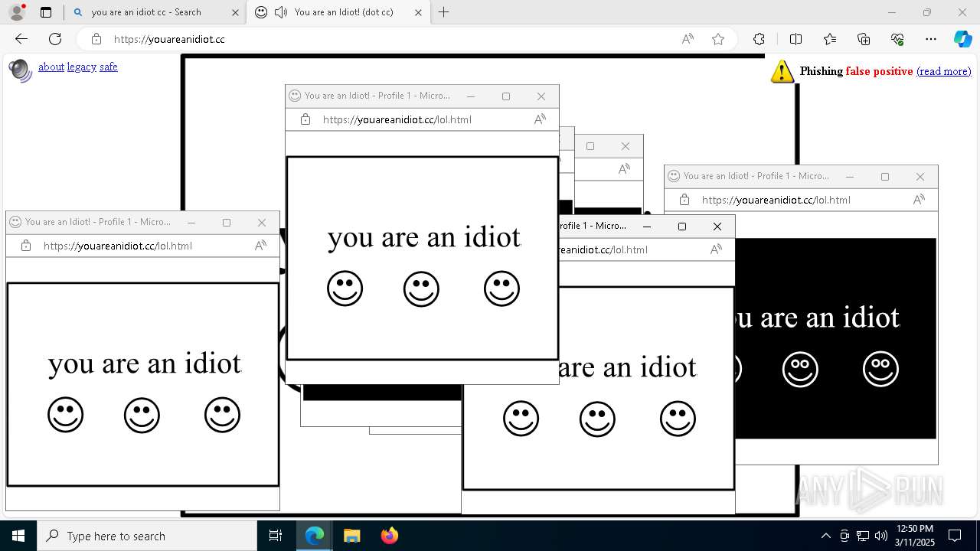The height and width of the screenshot is (551, 980).
Task: Add this page to favorites star
Action: [x=718, y=39]
